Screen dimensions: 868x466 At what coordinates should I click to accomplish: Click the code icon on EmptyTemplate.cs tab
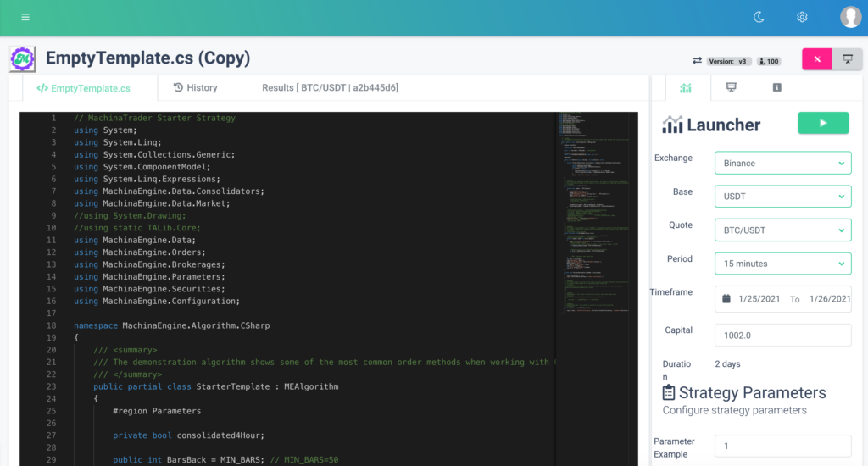click(42, 88)
